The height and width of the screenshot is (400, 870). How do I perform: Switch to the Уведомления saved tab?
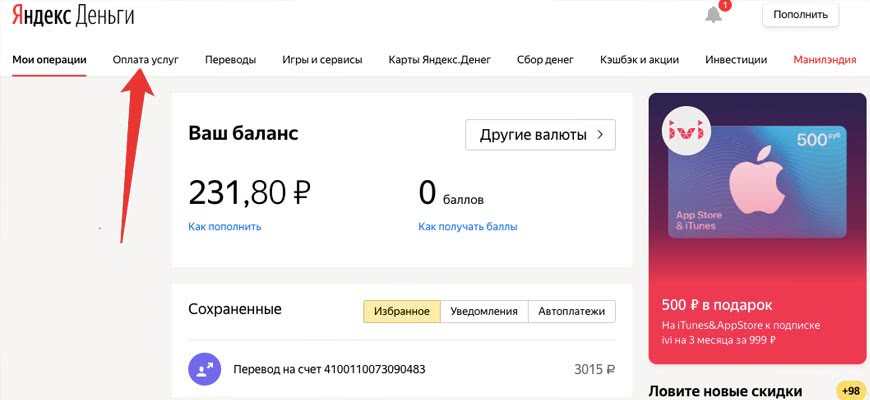click(x=483, y=311)
